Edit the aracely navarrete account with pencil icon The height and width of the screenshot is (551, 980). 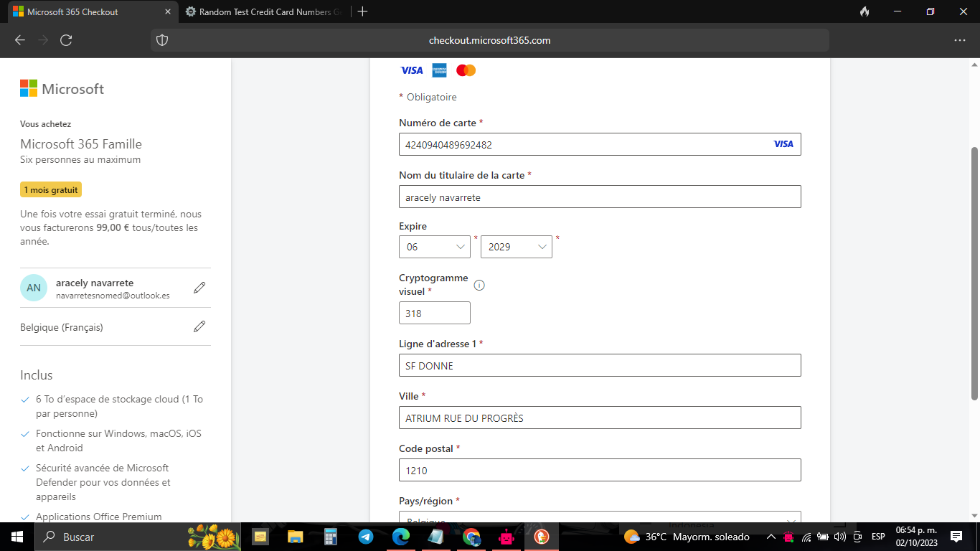point(199,288)
